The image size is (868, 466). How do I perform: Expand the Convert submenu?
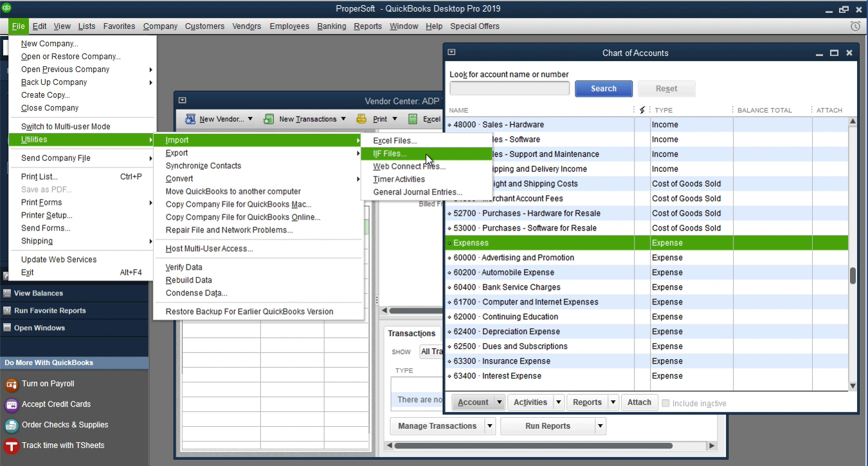pyautogui.click(x=259, y=179)
